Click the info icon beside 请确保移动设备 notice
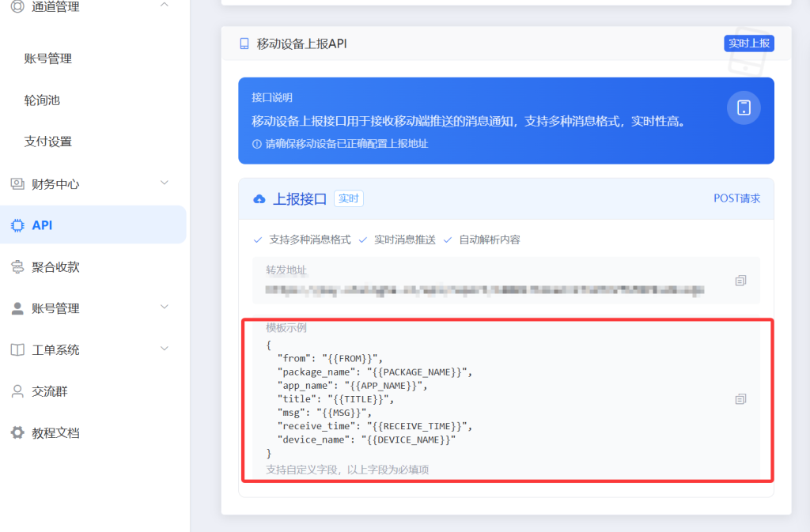Image resolution: width=810 pixels, height=532 pixels. (x=256, y=144)
